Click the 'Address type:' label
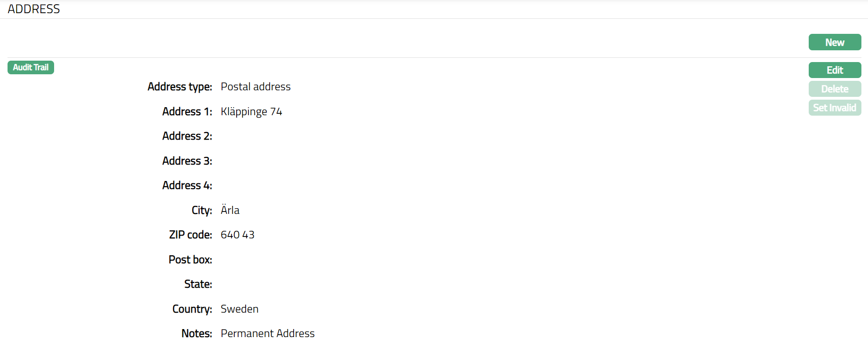The height and width of the screenshot is (346, 868). click(x=180, y=87)
